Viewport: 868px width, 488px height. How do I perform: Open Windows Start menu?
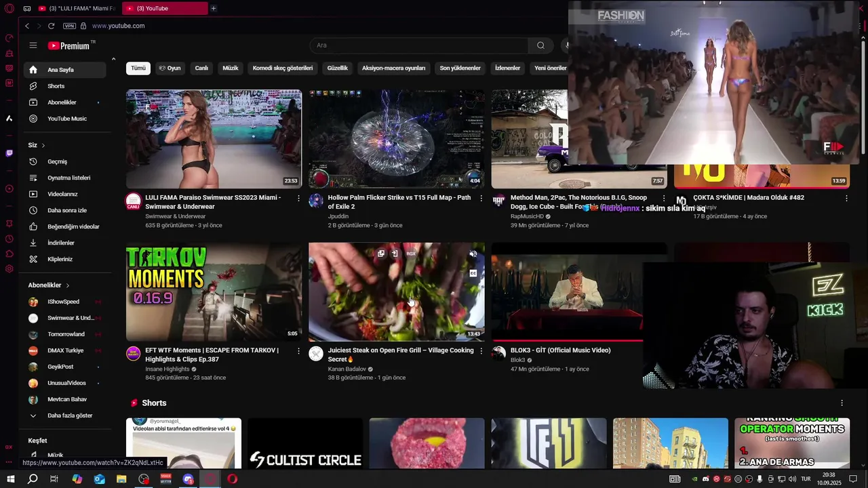10,479
